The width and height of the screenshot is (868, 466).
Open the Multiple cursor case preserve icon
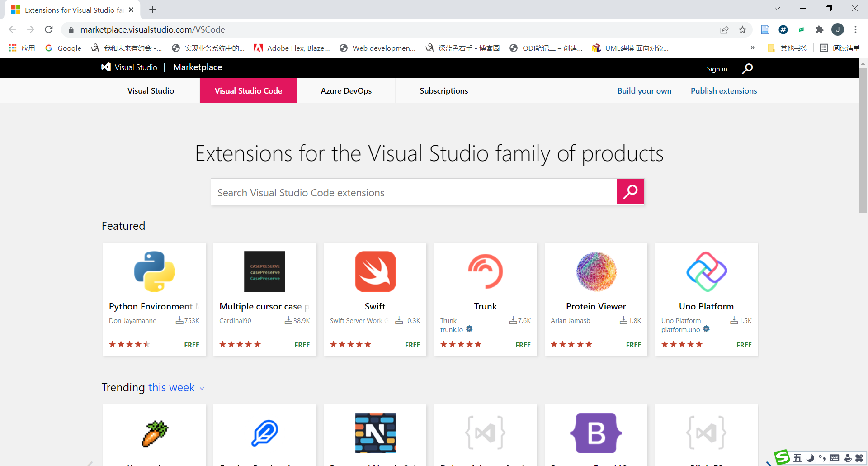point(264,271)
